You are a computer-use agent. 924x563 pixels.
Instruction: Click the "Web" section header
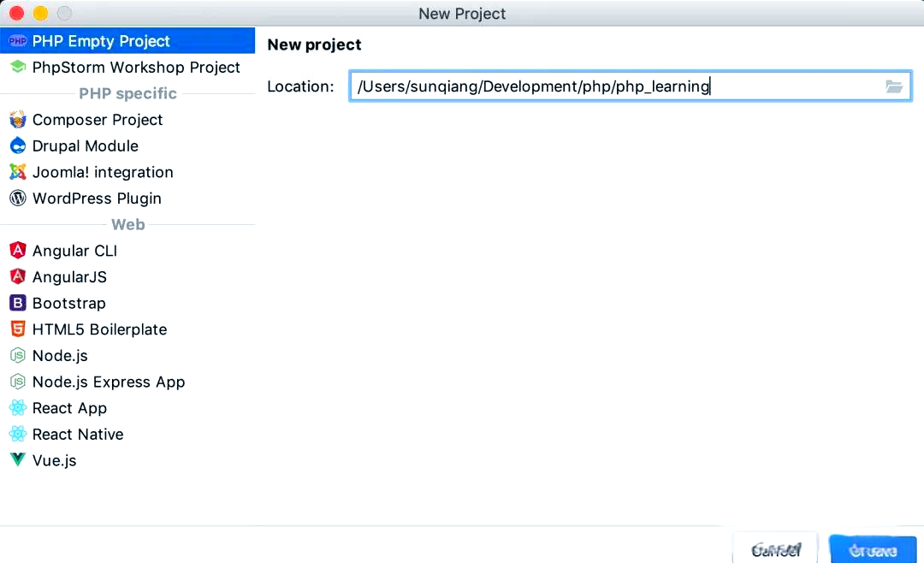tap(127, 225)
